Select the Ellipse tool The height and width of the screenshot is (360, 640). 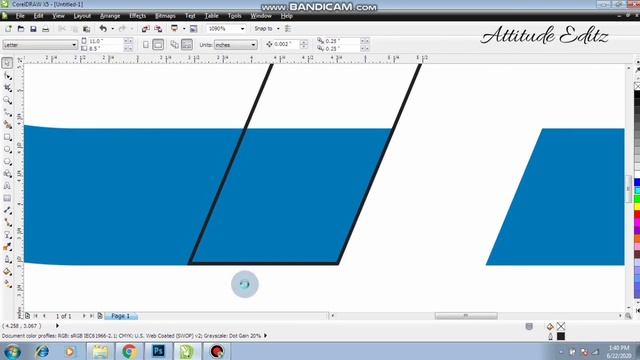[x=7, y=149]
